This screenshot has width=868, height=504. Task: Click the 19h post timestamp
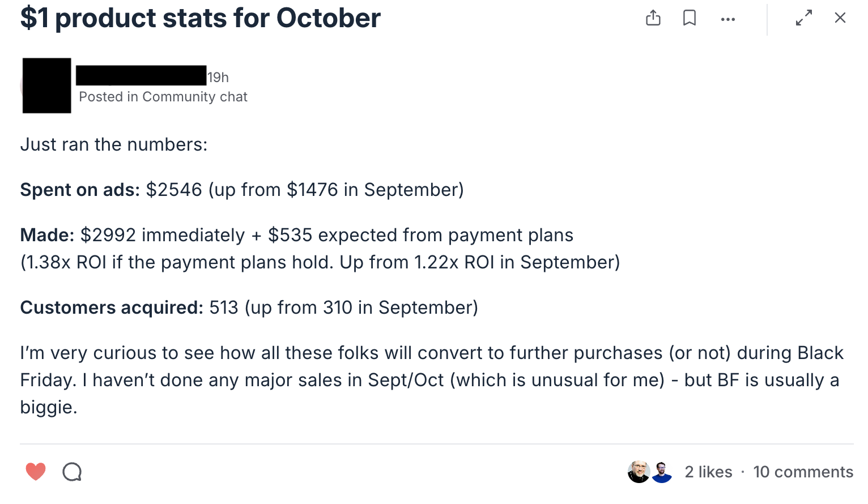(218, 77)
